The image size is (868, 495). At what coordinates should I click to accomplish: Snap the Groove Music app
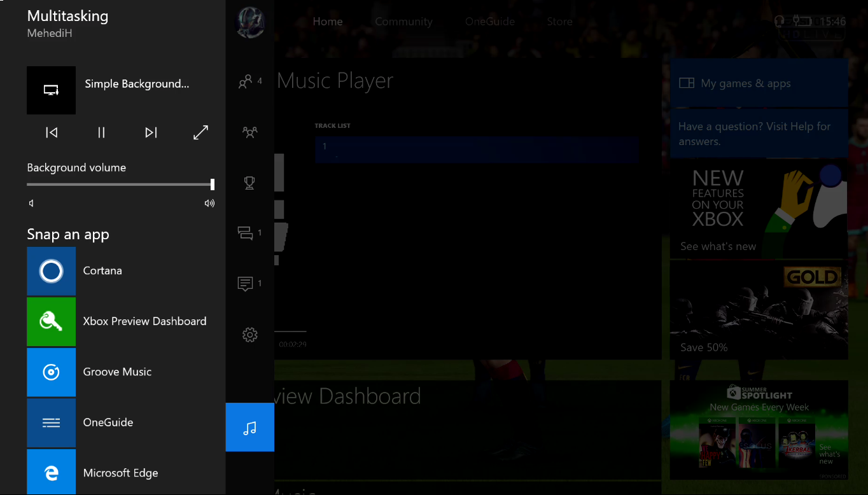click(x=121, y=372)
